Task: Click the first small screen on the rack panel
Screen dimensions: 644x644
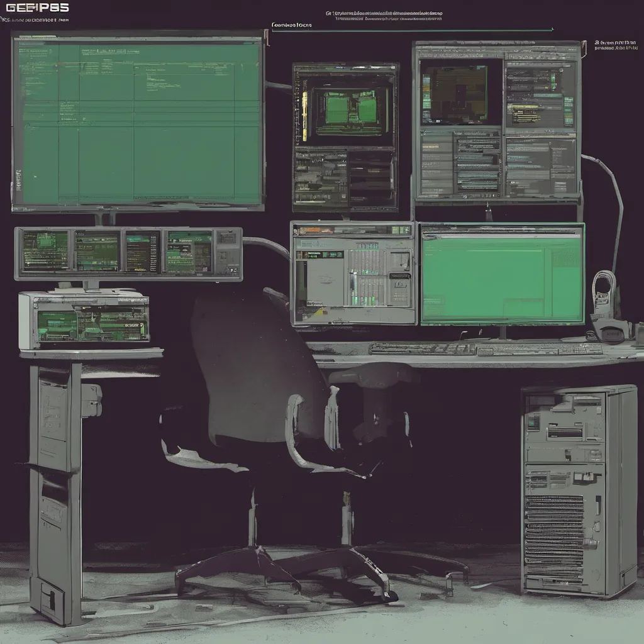Action: coord(45,251)
